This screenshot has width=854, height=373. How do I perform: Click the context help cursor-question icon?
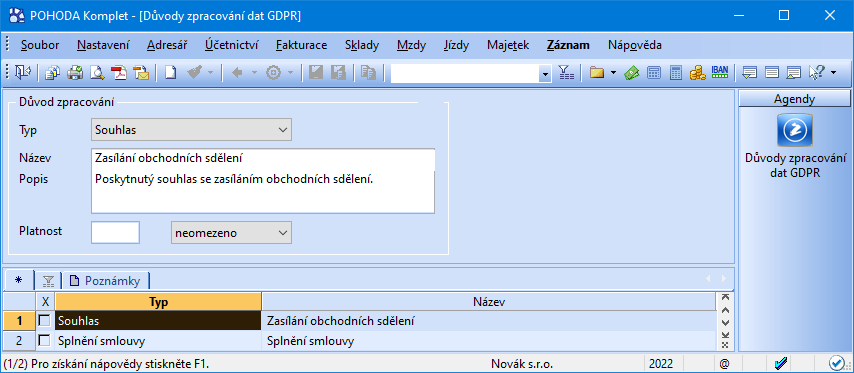coord(816,73)
